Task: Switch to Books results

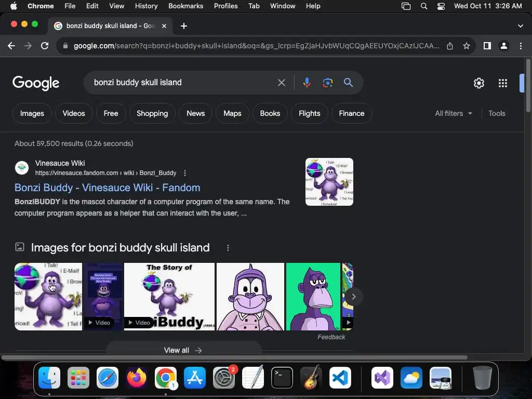Action: [270, 113]
